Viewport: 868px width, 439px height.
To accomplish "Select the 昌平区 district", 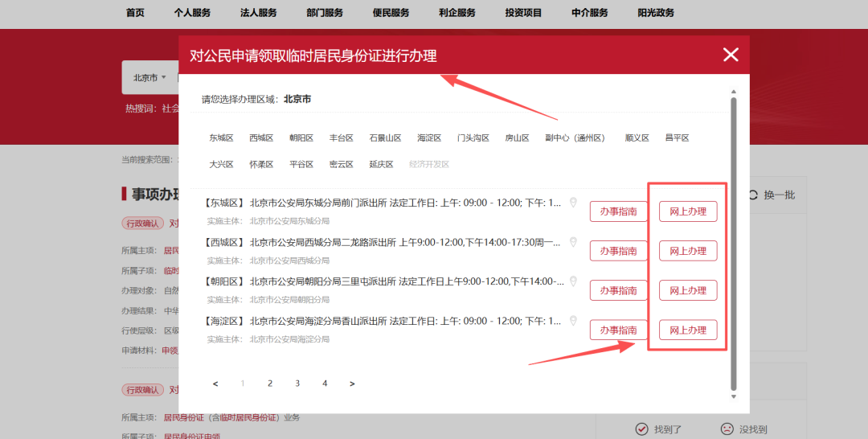I will click(x=677, y=137).
